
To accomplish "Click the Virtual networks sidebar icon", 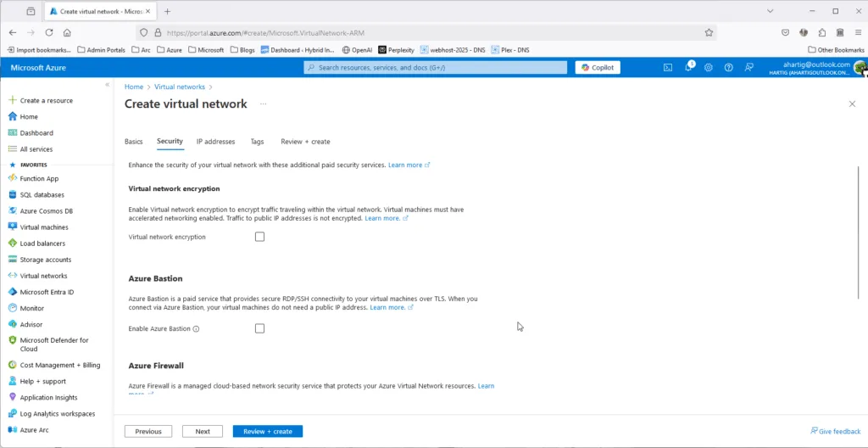I will coord(13,276).
